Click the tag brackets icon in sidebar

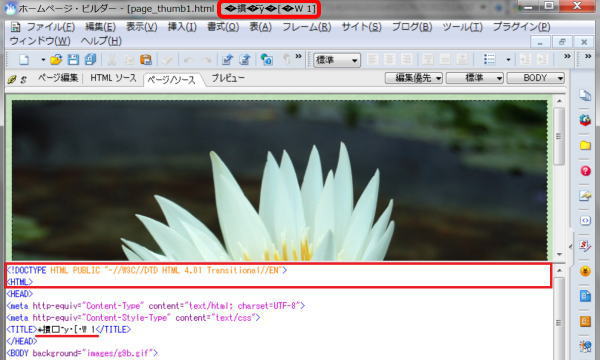tap(585, 220)
